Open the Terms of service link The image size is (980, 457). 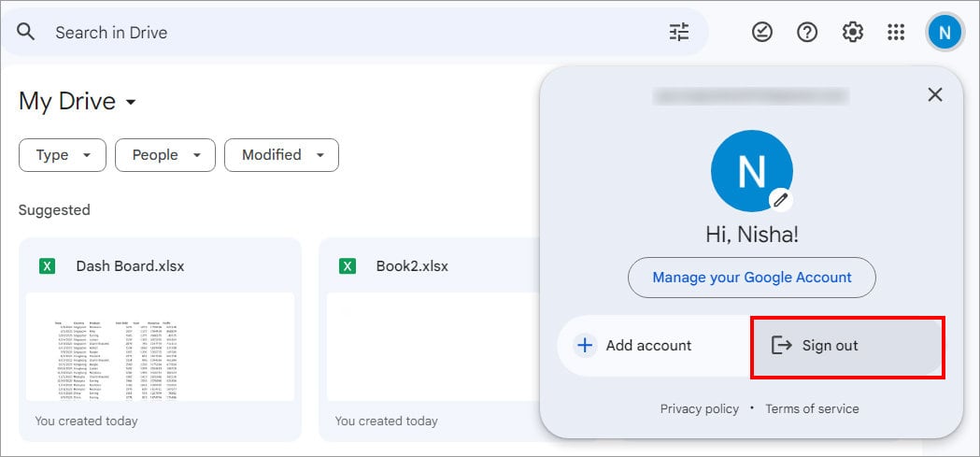coord(812,408)
